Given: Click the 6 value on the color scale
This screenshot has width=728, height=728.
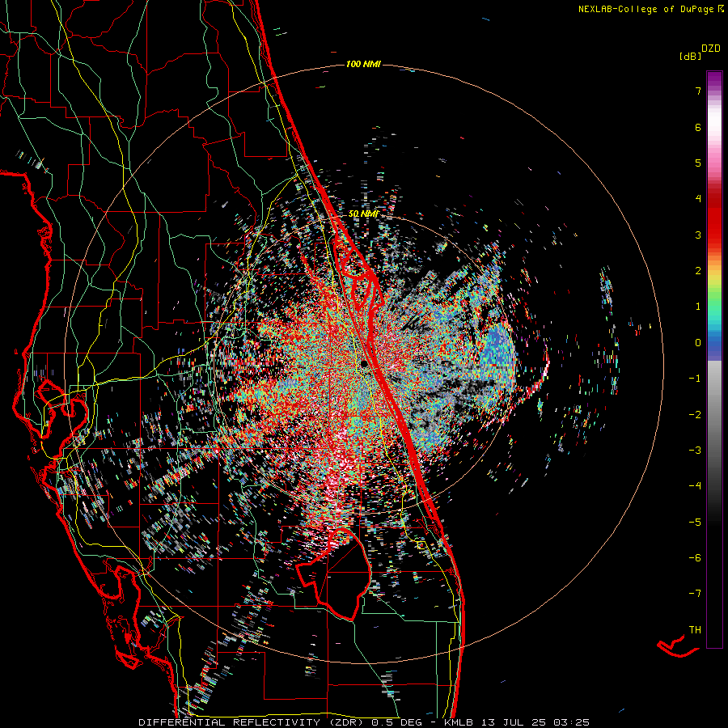Looking at the screenshot, I should tap(698, 127).
